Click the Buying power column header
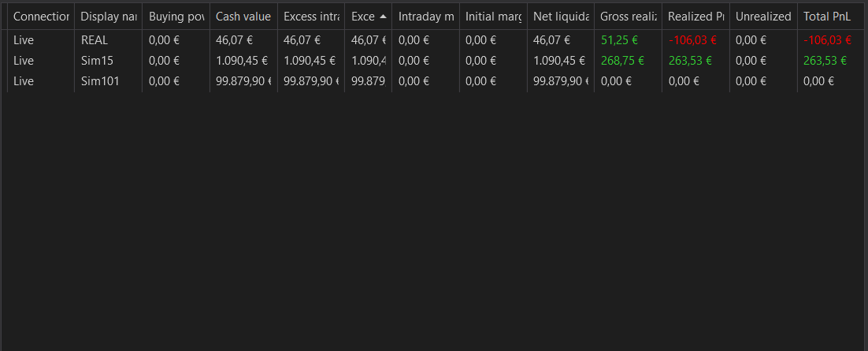 tap(176, 17)
